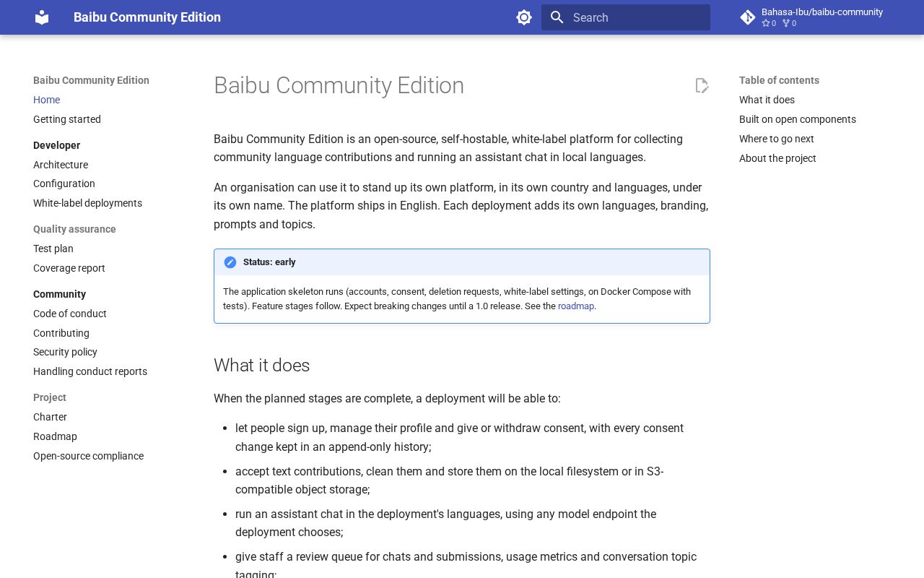The width and height of the screenshot is (924, 578).
Task: Open Test plan page
Action: click(x=53, y=249)
